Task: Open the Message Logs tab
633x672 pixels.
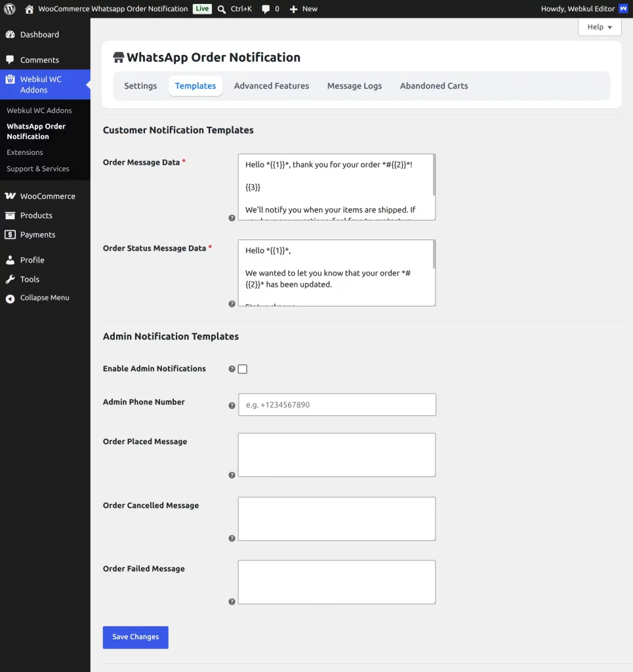Action: [354, 86]
